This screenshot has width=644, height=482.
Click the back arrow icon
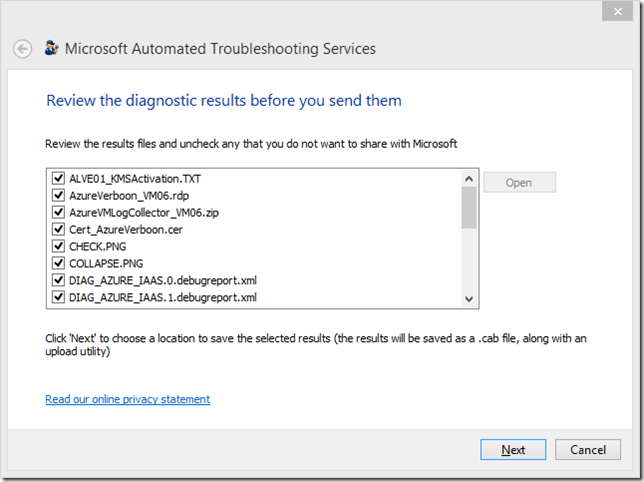22,49
